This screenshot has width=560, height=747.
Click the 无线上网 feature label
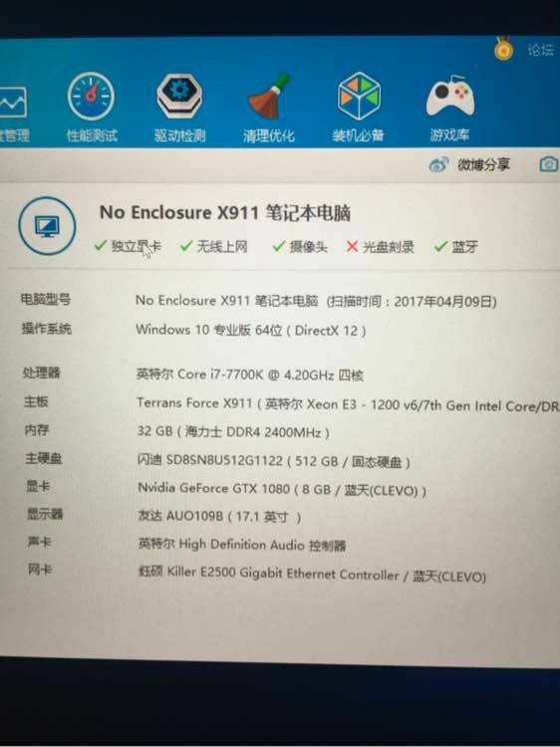tap(222, 247)
